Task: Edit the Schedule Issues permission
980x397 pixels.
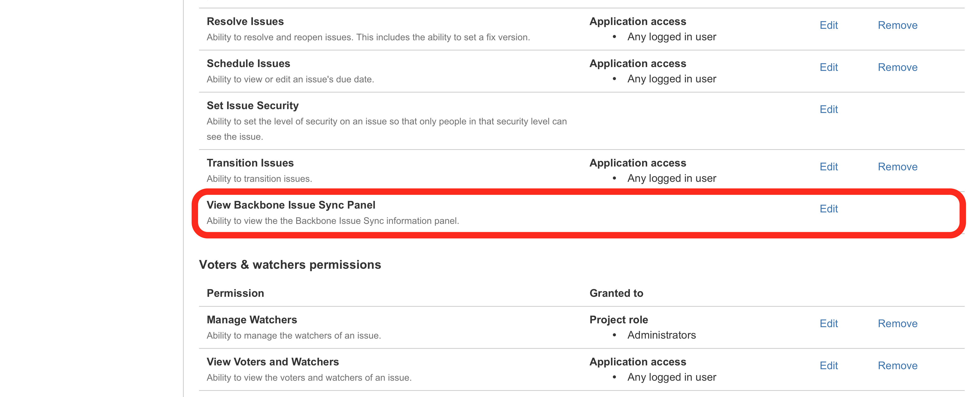Action: pyautogui.click(x=829, y=67)
